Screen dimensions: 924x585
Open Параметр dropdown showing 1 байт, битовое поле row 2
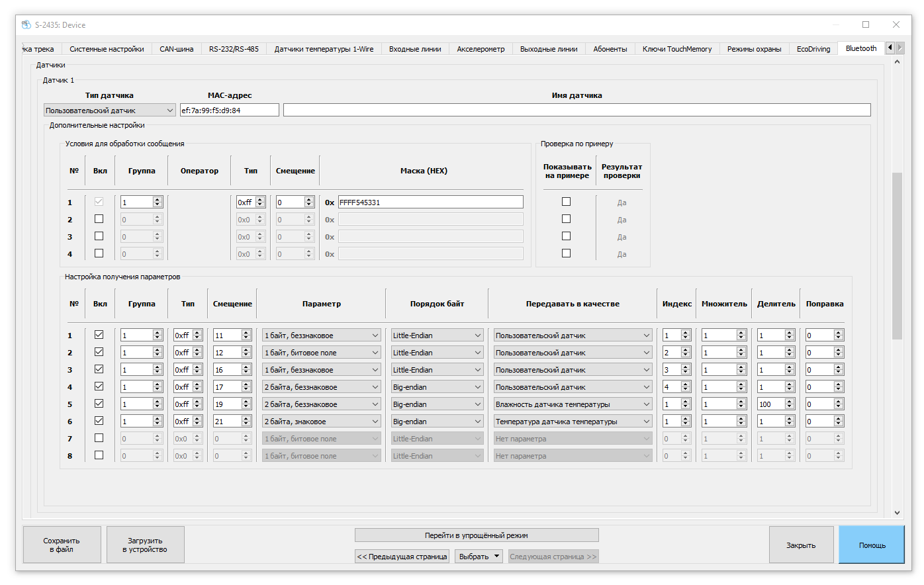click(x=322, y=353)
